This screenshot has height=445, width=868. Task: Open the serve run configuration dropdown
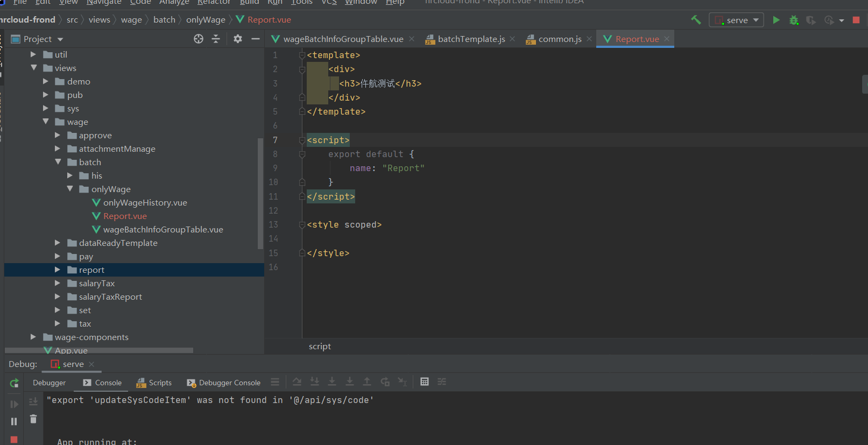pyautogui.click(x=736, y=20)
